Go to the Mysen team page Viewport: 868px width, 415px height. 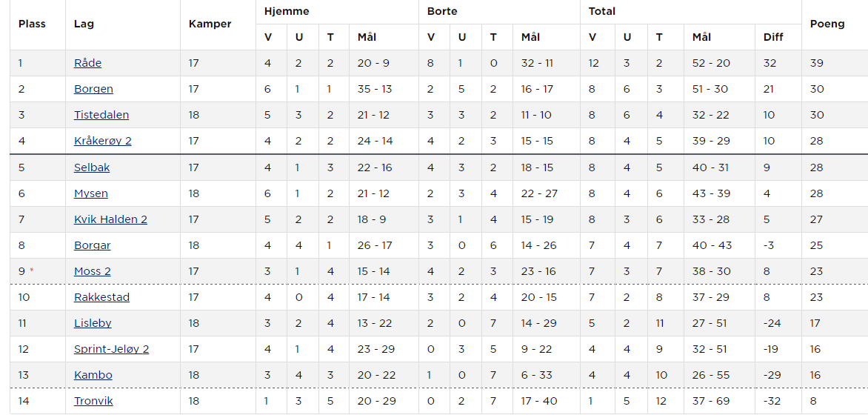click(91, 193)
